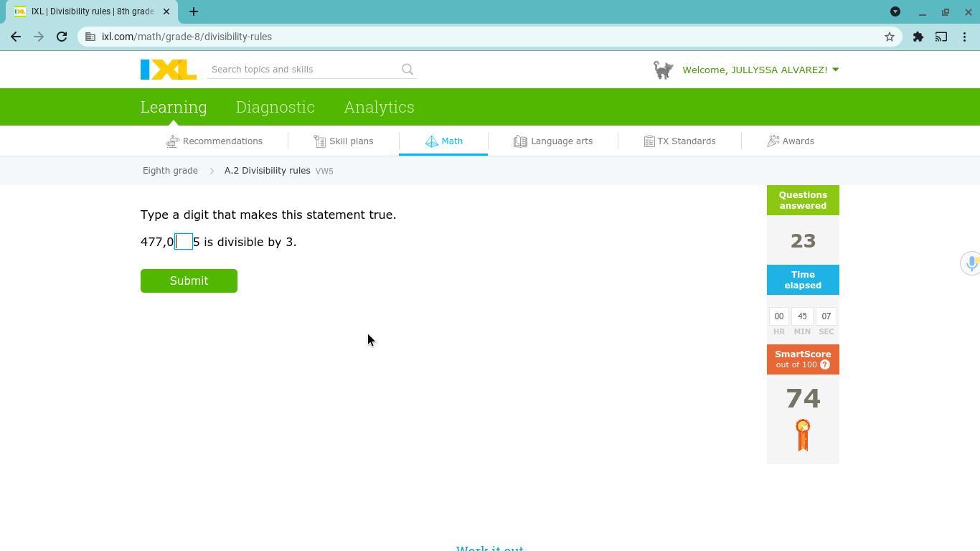Submit the answer

189,281
